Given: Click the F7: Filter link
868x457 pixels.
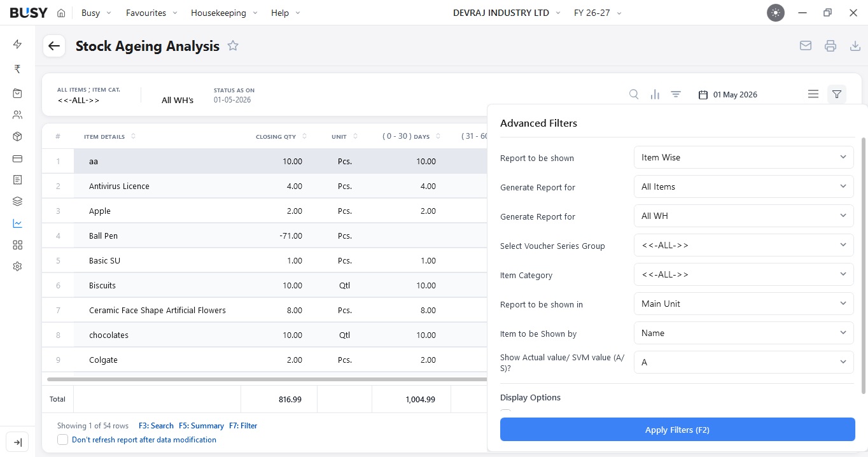Looking at the screenshot, I should [x=243, y=426].
